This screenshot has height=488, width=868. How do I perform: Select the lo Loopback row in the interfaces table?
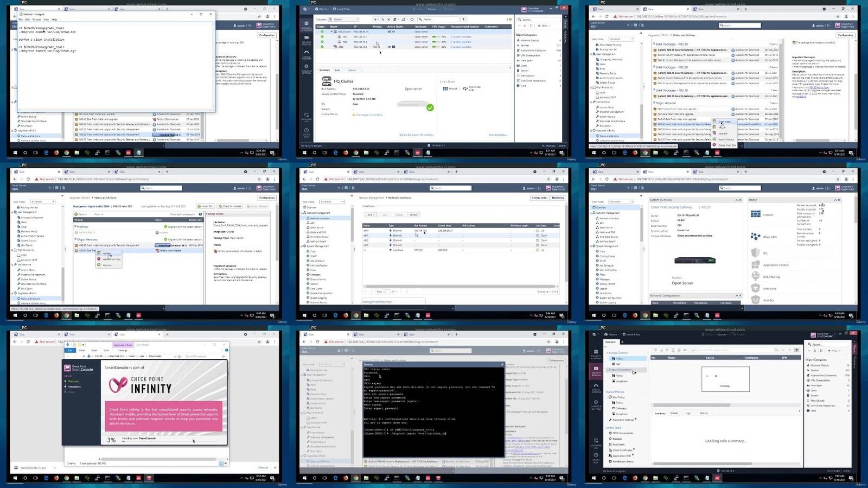click(461, 250)
